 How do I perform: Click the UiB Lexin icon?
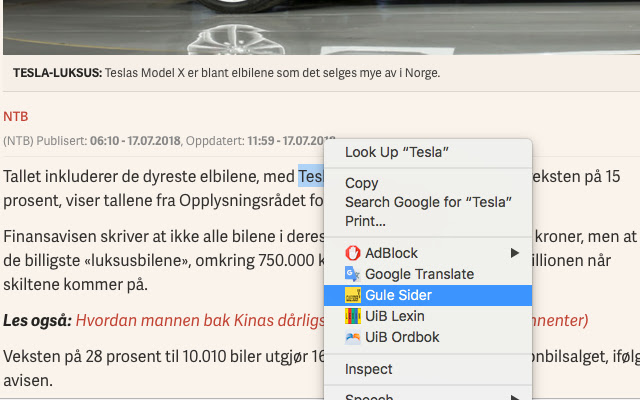tap(353, 316)
